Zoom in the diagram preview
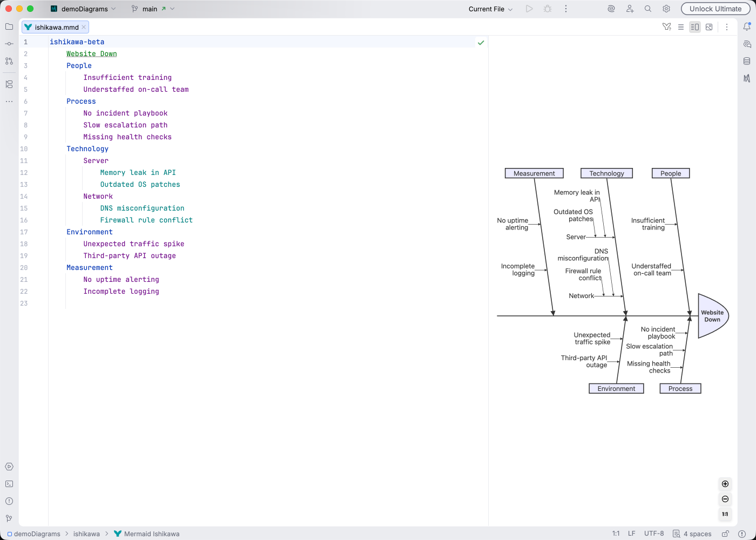Screen dimensions: 756x540 click(x=725, y=484)
